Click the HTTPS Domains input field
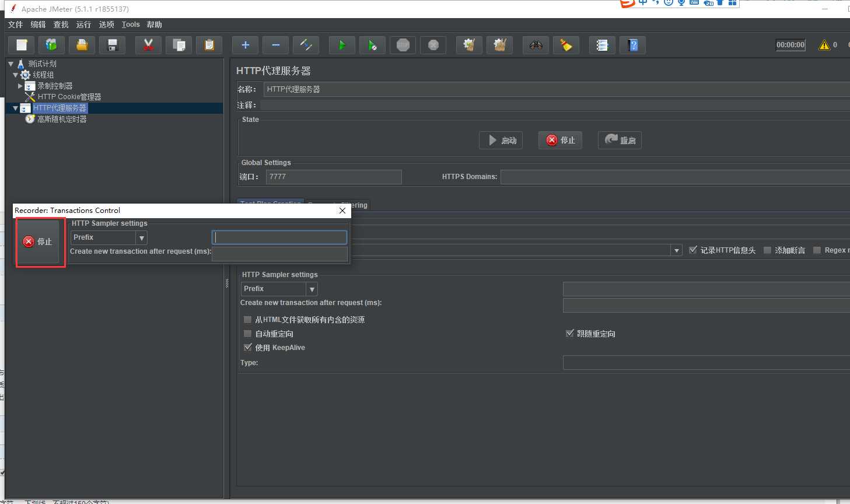850x504 pixels. click(675, 177)
